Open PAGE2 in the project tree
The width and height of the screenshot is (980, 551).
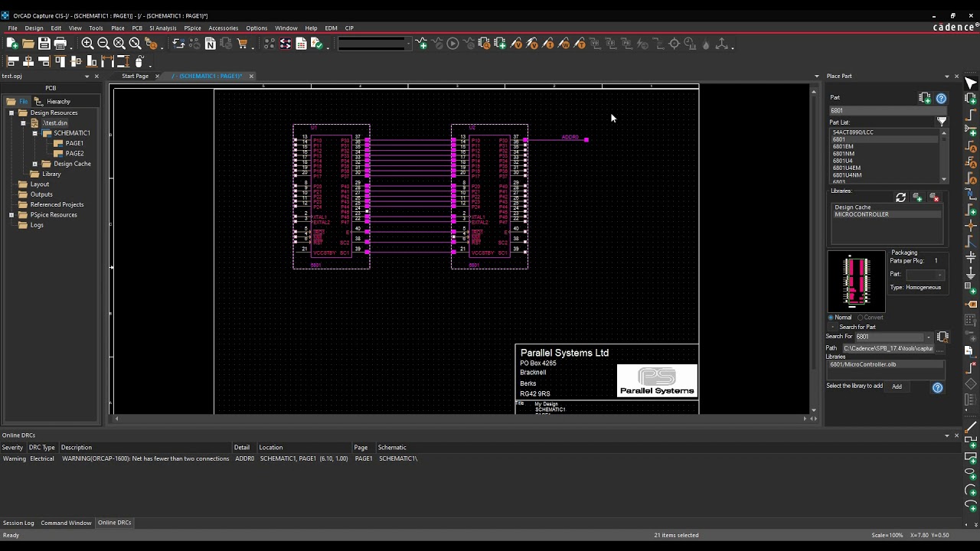tap(74, 153)
